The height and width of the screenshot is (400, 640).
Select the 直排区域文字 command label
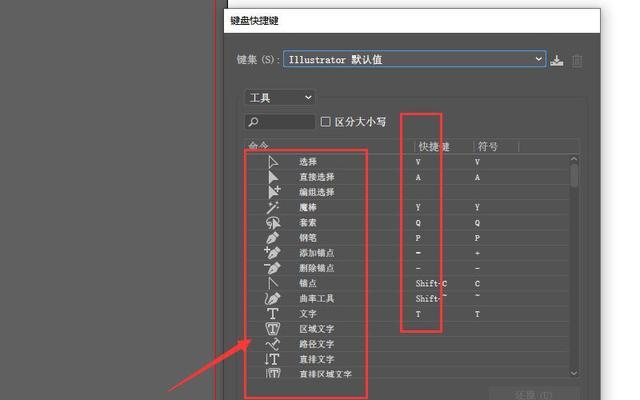point(325,374)
